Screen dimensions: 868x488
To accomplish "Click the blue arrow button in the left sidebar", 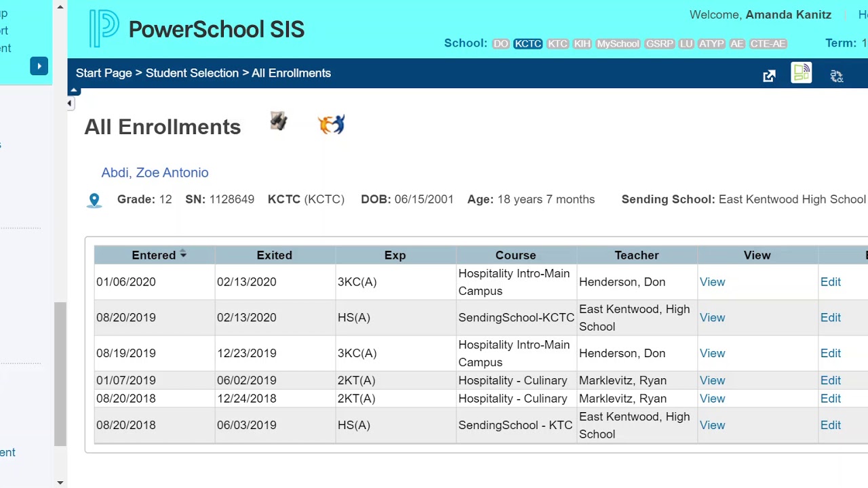I will [x=39, y=66].
